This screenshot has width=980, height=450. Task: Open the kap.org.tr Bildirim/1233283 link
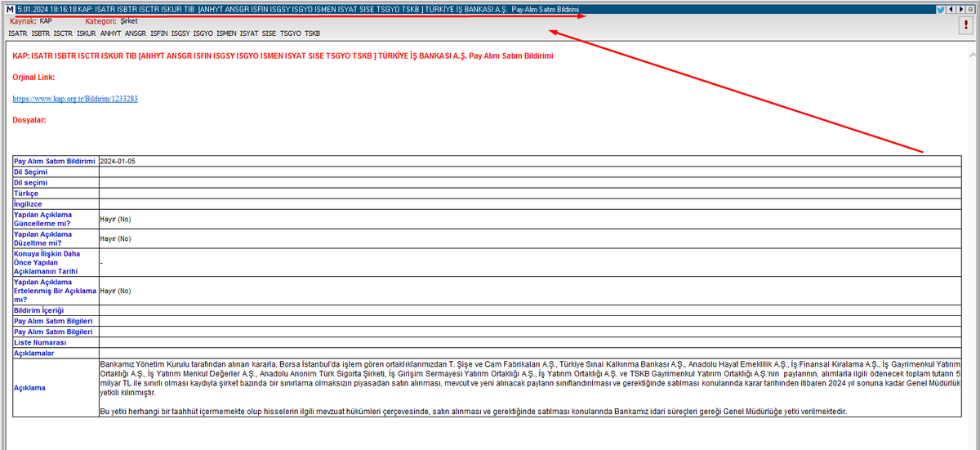pos(75,98)
